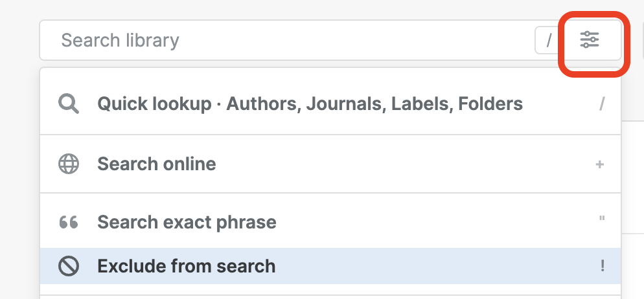Click the plus shortcut hint for Search online
Screen dimensions: 644x299
coord(599,164)
